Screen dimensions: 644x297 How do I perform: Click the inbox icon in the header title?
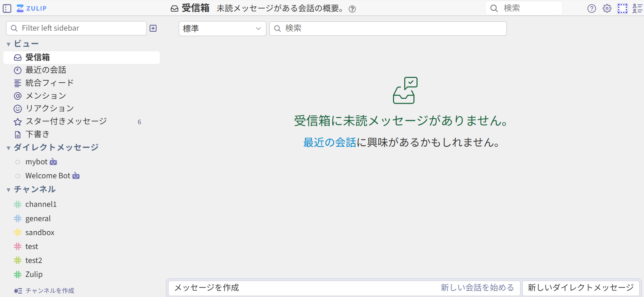[174, 9]
